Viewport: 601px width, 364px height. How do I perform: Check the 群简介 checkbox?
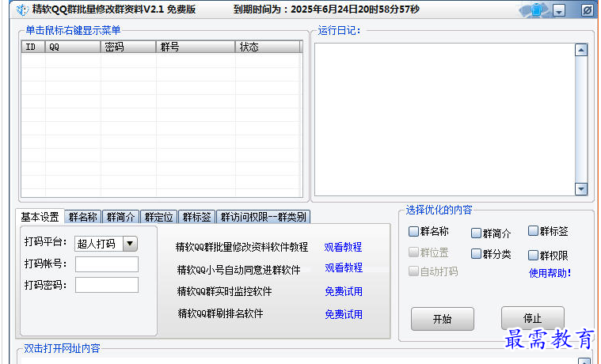point(476,233)
